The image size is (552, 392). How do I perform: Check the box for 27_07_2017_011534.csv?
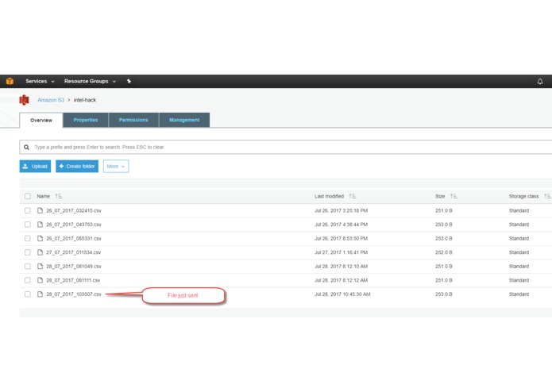click(28, 252)
